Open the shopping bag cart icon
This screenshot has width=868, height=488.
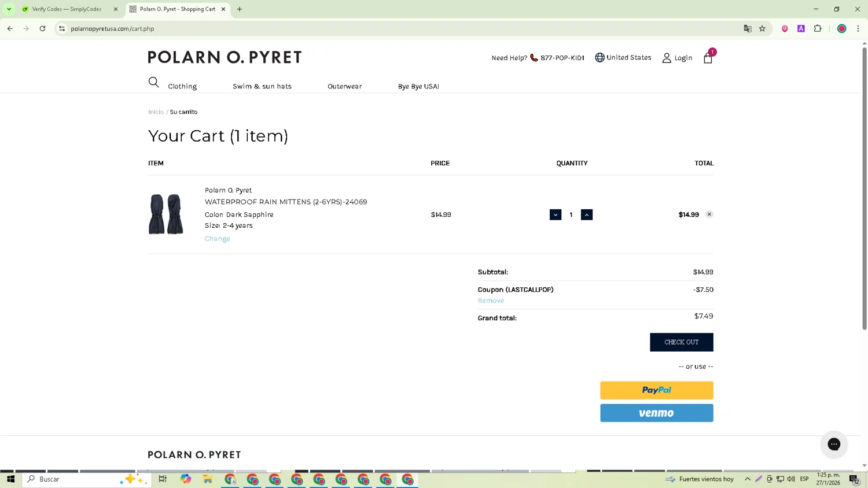click(708, 58)
